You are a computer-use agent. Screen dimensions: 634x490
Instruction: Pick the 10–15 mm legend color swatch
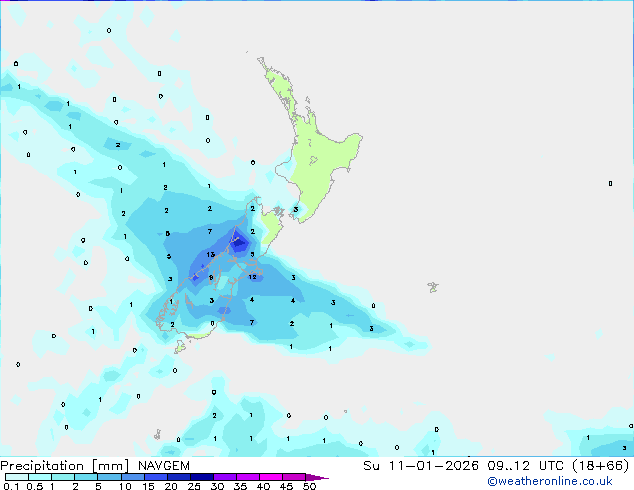[132, 477]
